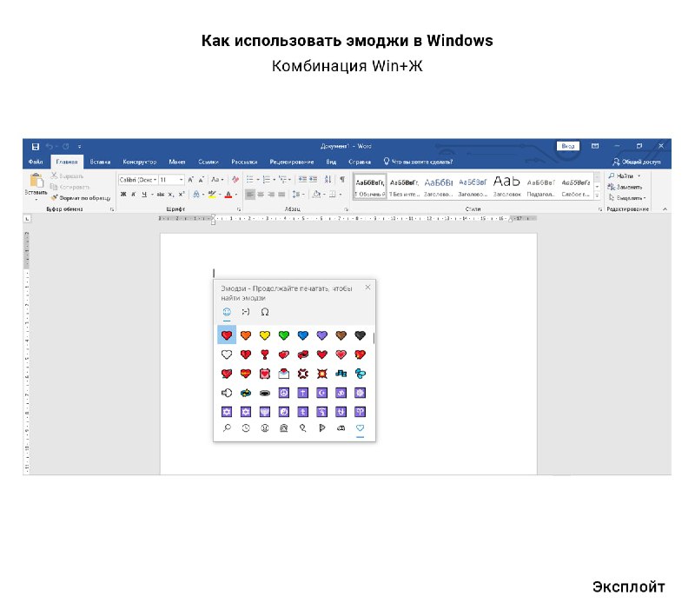Click the 'Что вы хотите сделать?' search field
The height and width of the screenshot is (616, 695).
pyautogui.click(x=422, y=162)
